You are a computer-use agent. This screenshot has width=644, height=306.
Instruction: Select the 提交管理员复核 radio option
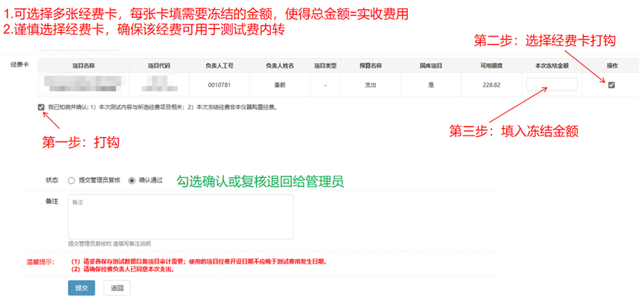click(71, 180)
